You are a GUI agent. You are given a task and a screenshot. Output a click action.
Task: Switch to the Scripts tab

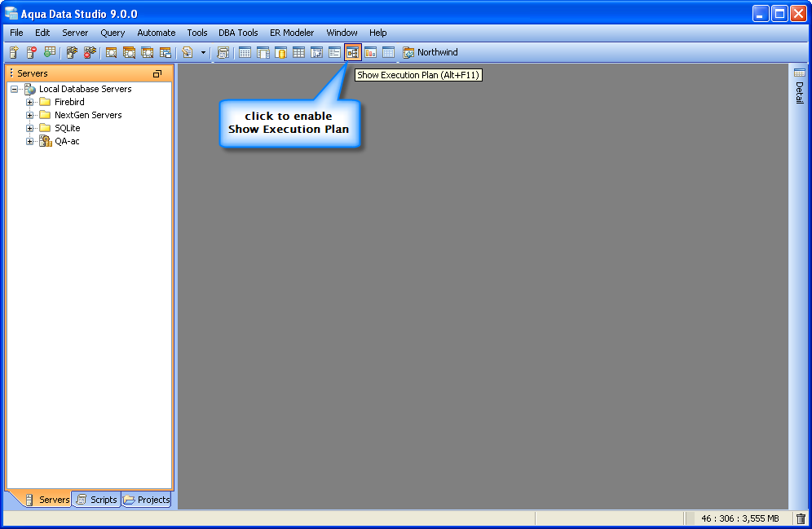[97, 500]
